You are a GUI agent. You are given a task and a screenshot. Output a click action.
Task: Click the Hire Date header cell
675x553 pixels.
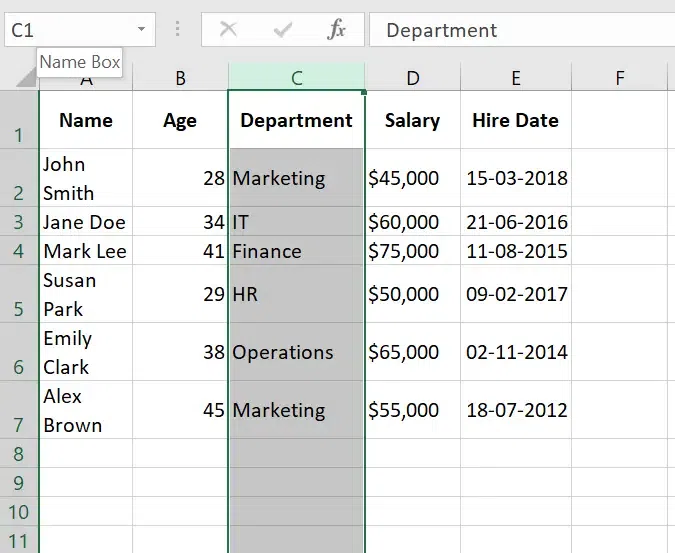[516, 120]
